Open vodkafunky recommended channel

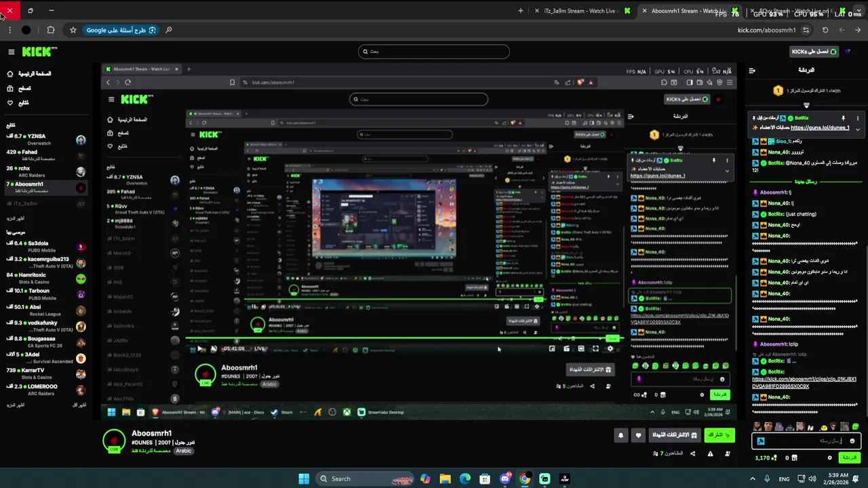tap(46, 326)
